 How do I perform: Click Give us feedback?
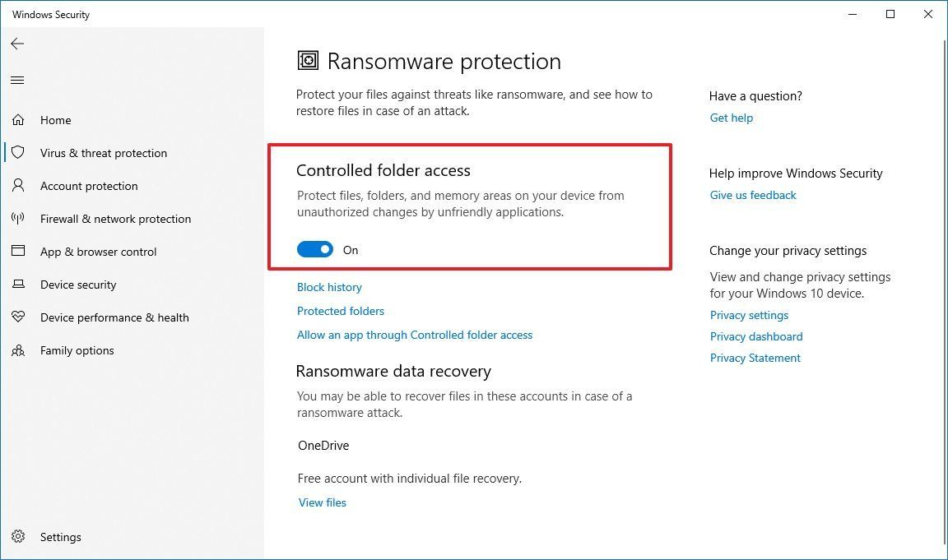coord(752,195)
